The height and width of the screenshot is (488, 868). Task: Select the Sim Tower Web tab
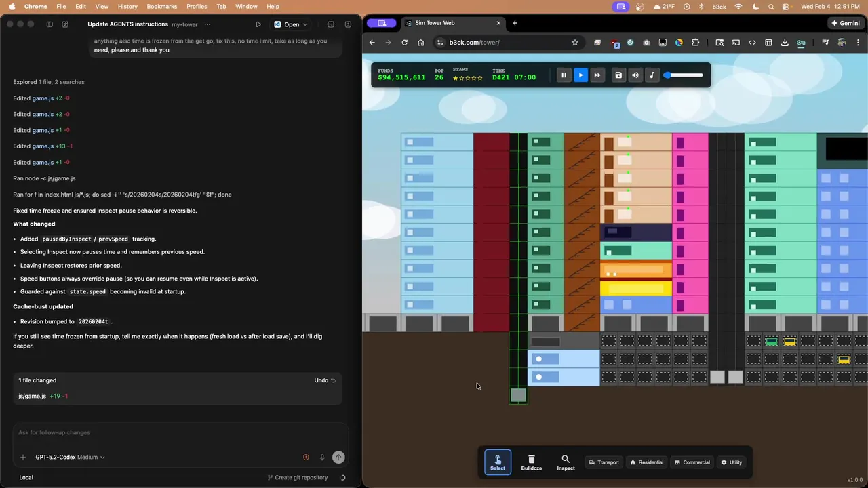point(453,23)
